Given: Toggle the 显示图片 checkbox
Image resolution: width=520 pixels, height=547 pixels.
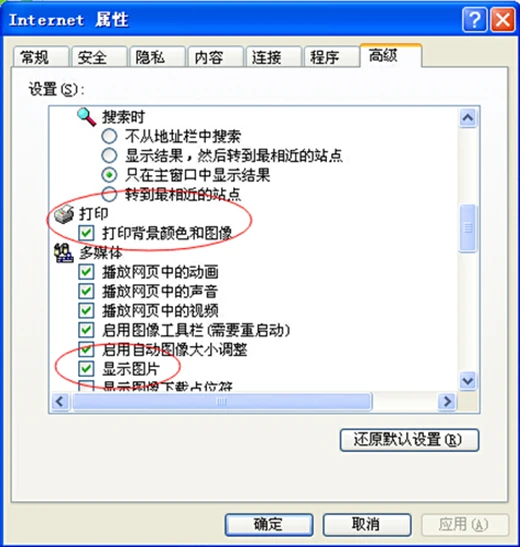Looking at the screenshot, I should pos(86,368).
